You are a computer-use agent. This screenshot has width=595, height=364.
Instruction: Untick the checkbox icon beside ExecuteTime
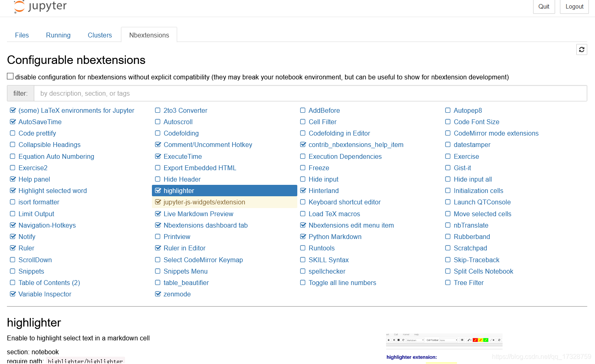[x=158, y=156]
